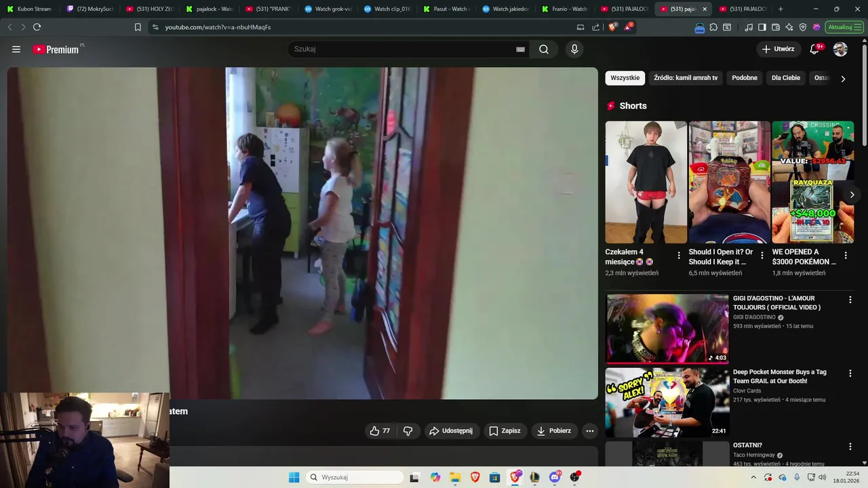Open options for 'Should I Open it?' short
This screenshot has width=868, height=488.
(x=762, y=256)
